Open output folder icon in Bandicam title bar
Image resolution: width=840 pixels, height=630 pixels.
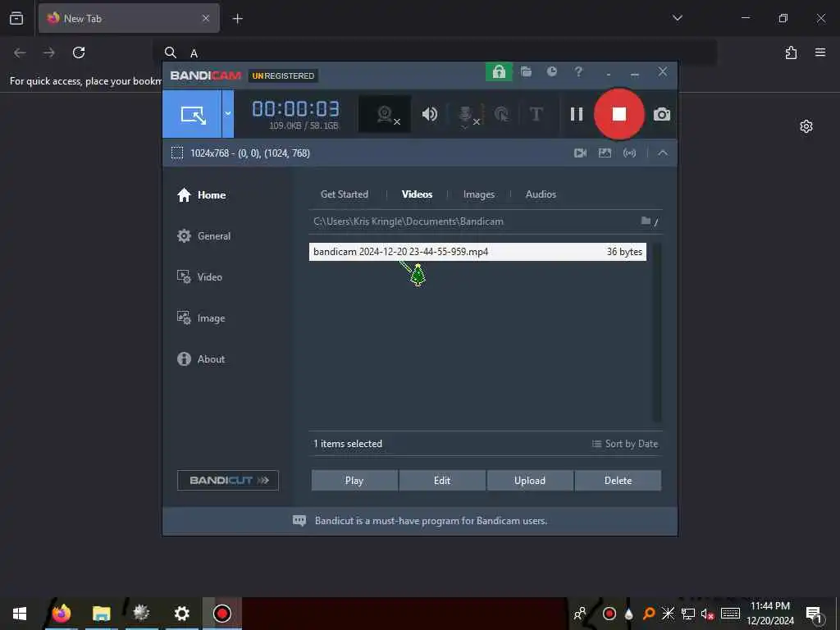526,71
